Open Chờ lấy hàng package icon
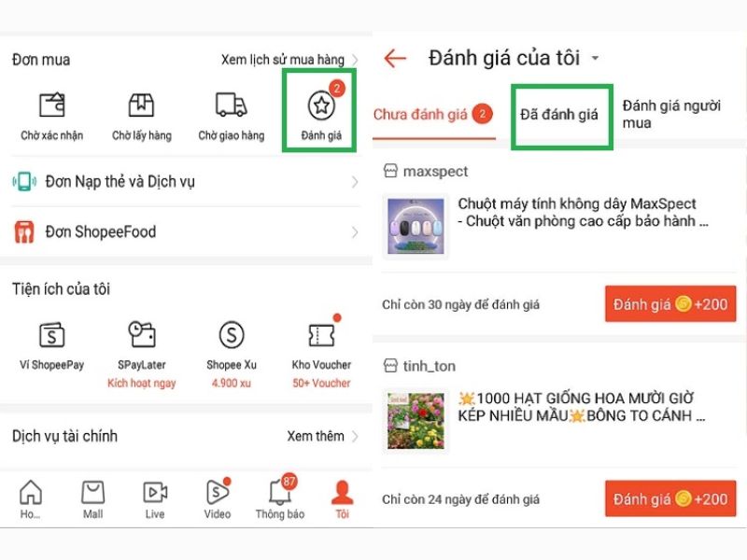Image resolution: width=747 pixels, height=560 pixels. click(142, 105)
